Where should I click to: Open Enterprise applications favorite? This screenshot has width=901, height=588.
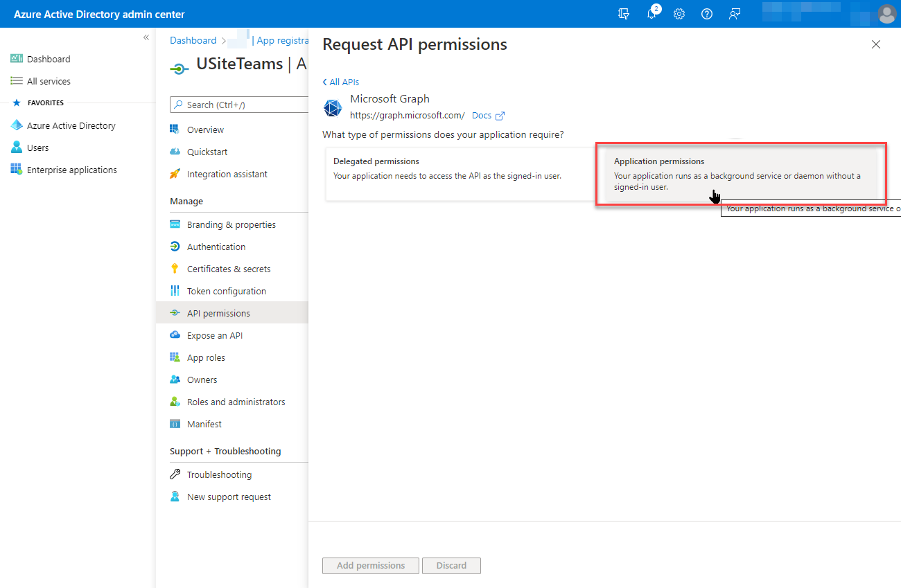tap(72, 170)
